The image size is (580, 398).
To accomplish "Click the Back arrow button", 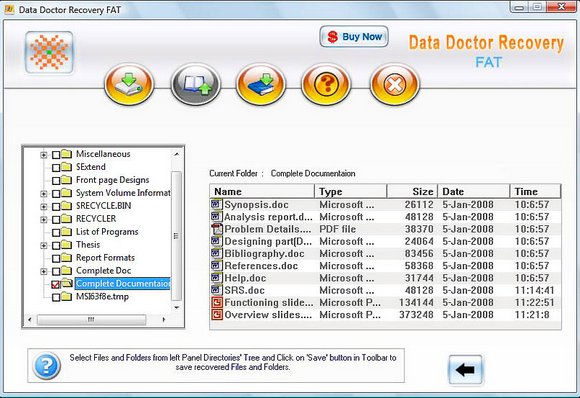I will coord(465,370).
